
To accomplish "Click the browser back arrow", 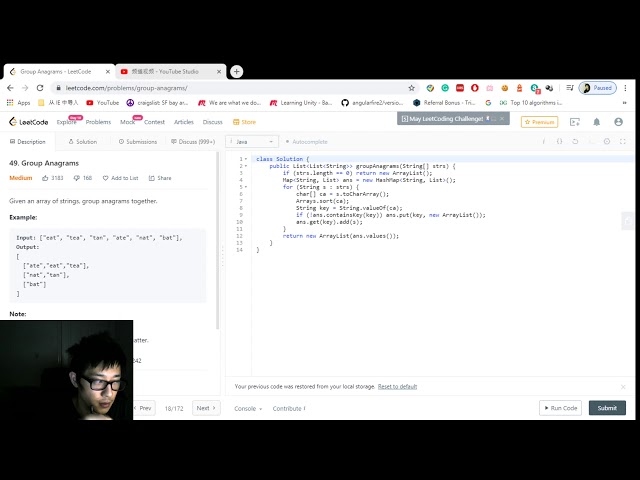I will (x=10, y=88).
